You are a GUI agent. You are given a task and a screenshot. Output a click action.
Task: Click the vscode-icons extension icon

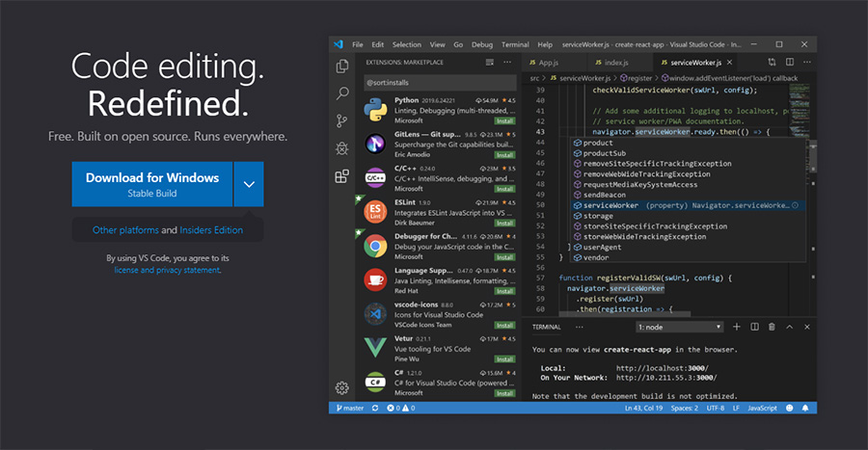(x=375, y=314)
